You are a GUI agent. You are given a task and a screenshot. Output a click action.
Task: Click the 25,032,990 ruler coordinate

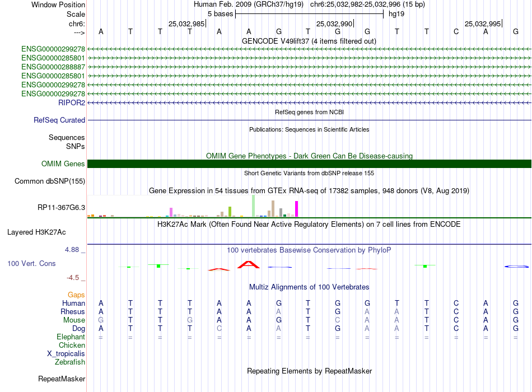click(334, 24)
